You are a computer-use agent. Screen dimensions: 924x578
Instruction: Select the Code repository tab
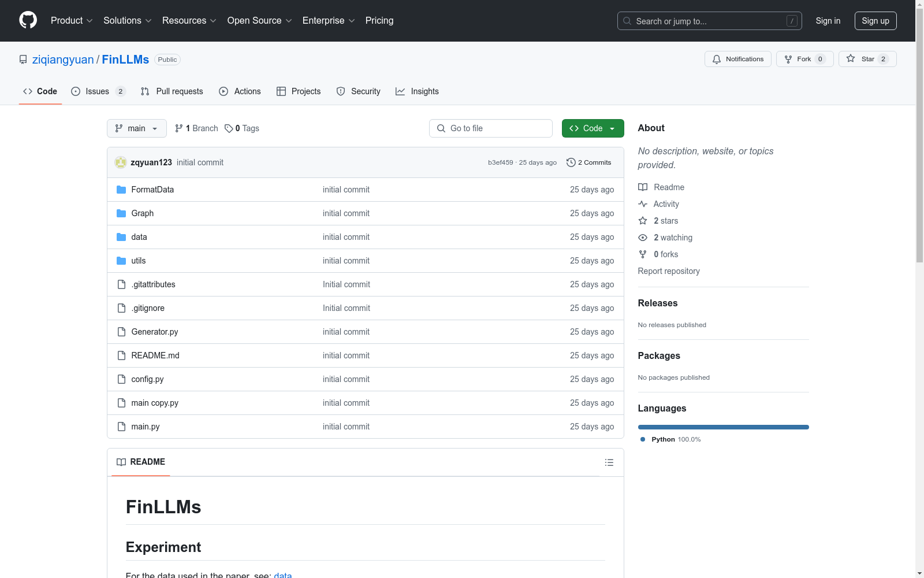pos(40,91)
